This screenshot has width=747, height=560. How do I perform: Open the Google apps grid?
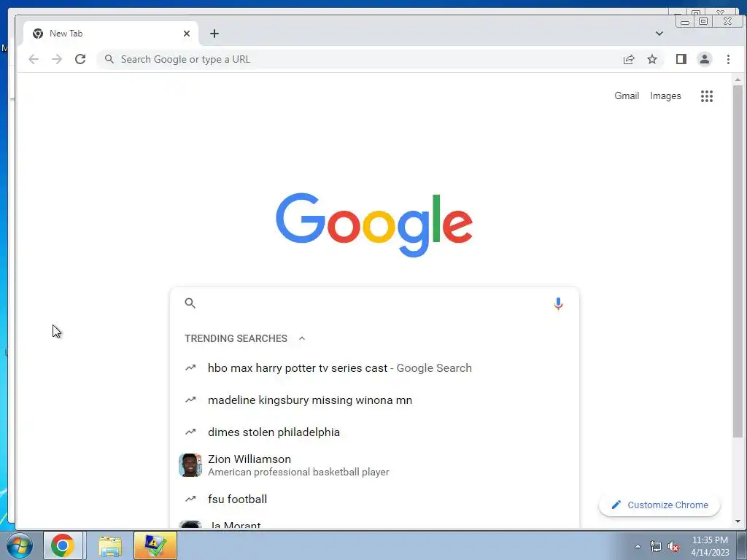pos(707,96)
